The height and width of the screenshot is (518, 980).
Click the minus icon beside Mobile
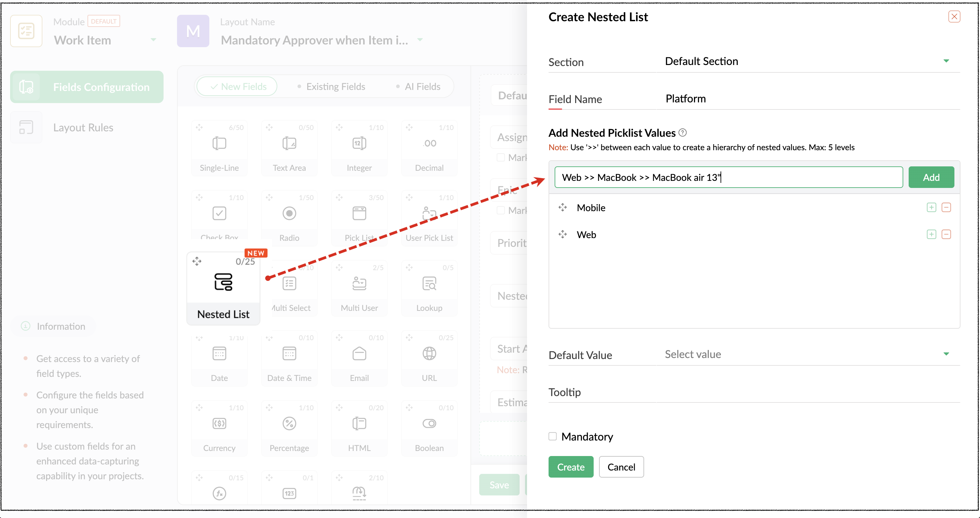(946, 207)
